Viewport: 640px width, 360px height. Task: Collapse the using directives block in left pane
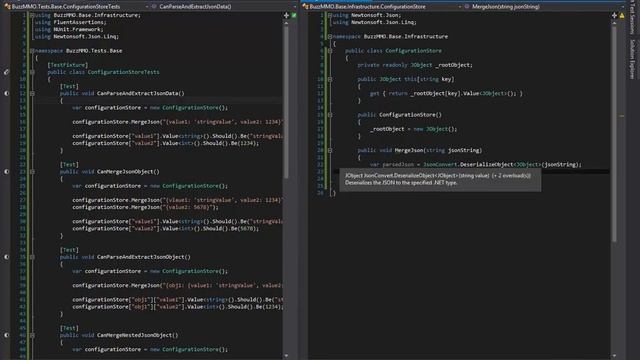(x=32, y=15)
